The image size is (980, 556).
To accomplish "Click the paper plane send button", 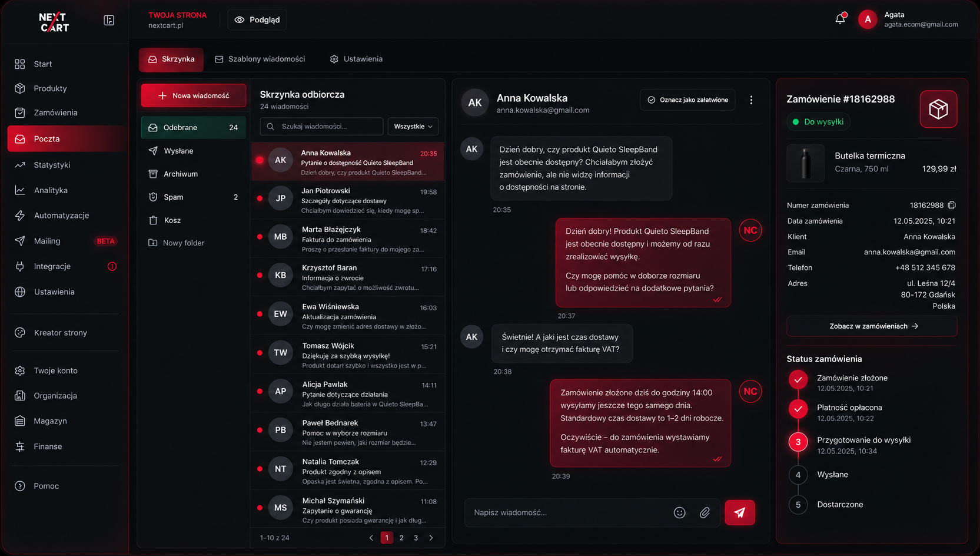I will [740, 512].
